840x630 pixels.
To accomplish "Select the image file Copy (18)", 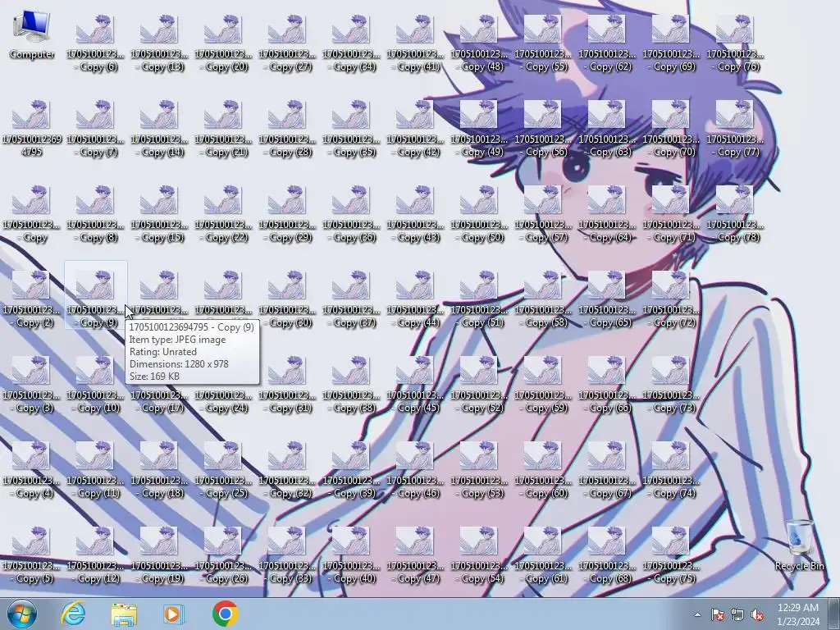I will pyautogui.click(x=159, y=469).
